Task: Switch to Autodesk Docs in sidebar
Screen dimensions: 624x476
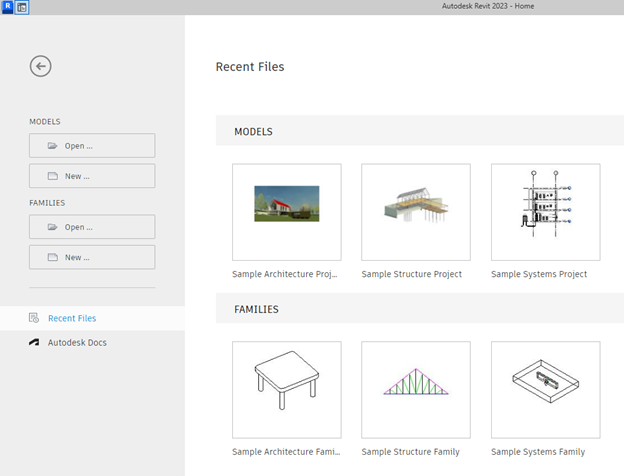Action: coord(77,342)
